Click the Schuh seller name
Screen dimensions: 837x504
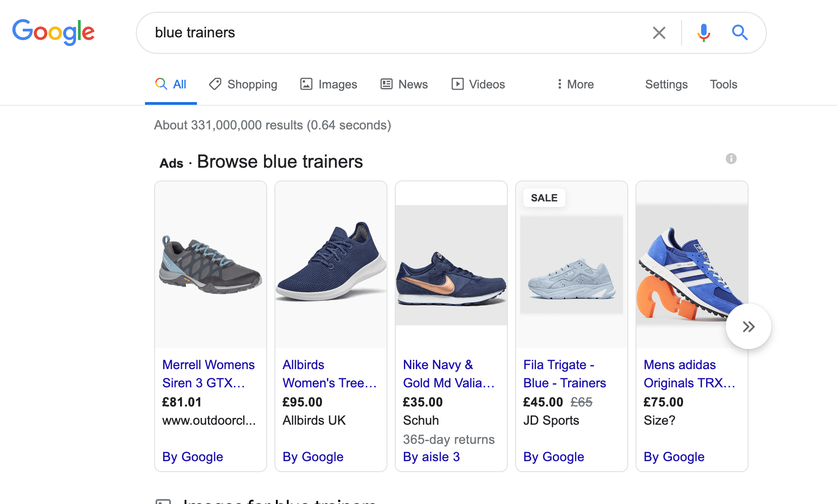[421, 420]
